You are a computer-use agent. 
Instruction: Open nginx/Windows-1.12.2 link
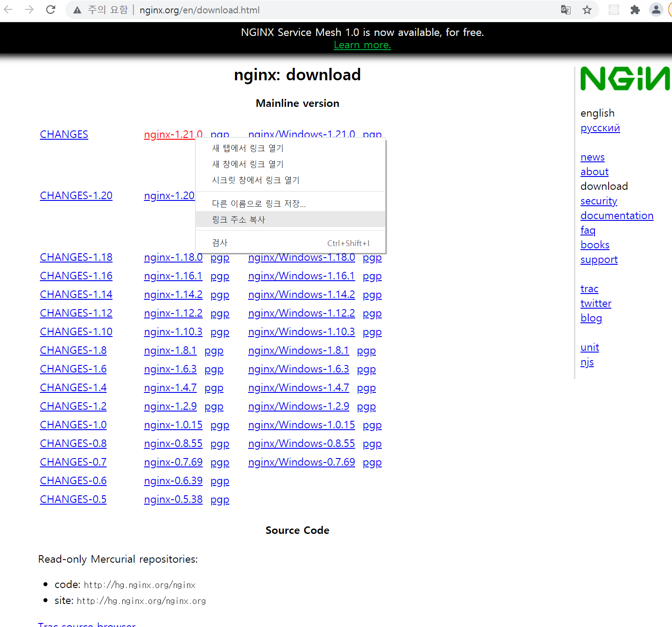(301, 313)
